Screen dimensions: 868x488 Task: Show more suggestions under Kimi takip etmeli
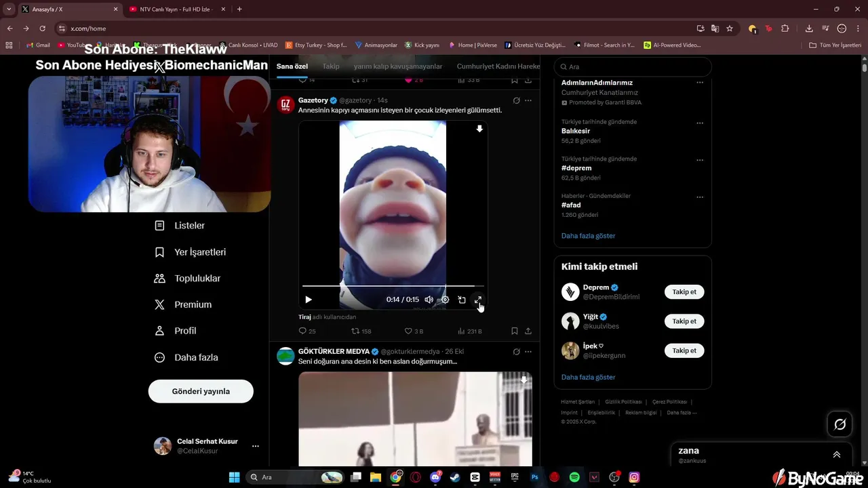[x=589, y=377]
